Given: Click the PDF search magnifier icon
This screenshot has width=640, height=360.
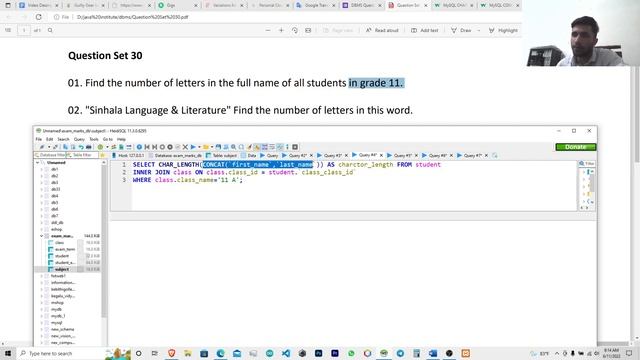Looking at the screenshot, I should (50, 30).
